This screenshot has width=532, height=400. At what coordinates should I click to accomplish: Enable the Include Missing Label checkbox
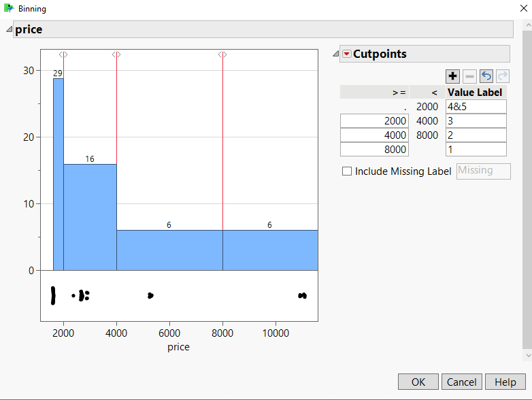pos(347,171)
